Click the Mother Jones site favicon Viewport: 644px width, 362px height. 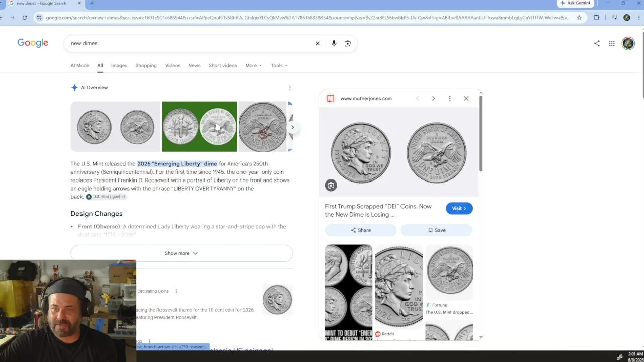click(x=330, y=98)
